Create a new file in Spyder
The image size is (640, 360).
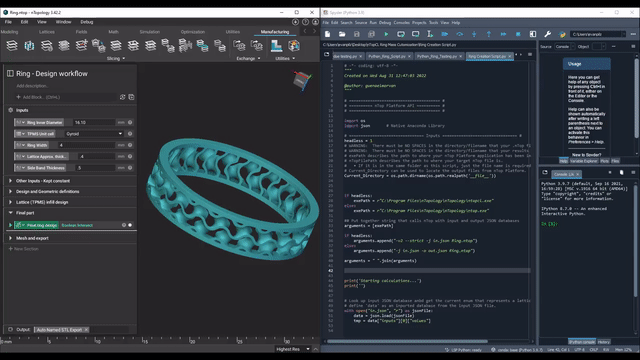pyautogui.click(x=327, y=34)
